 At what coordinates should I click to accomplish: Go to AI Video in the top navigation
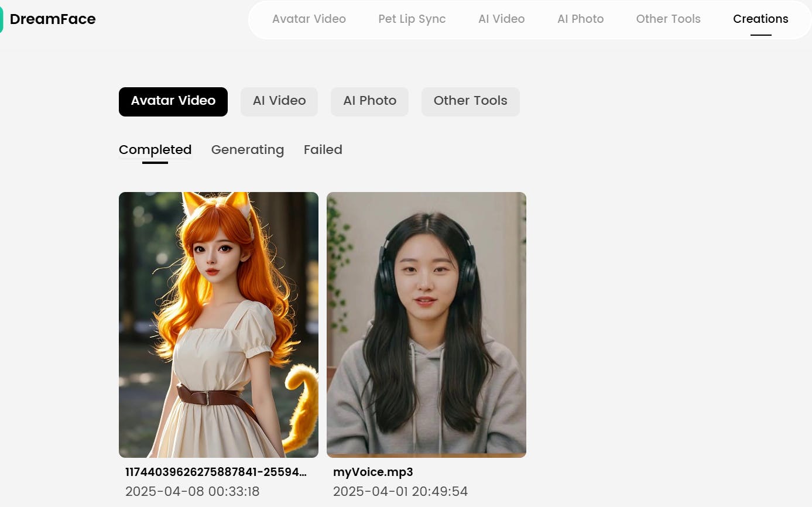502,19
